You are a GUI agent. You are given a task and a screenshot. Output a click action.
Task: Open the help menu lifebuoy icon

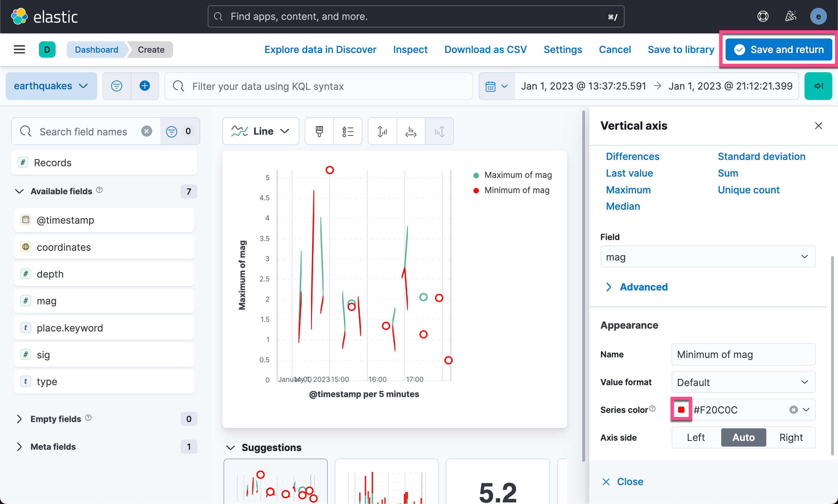763,16
